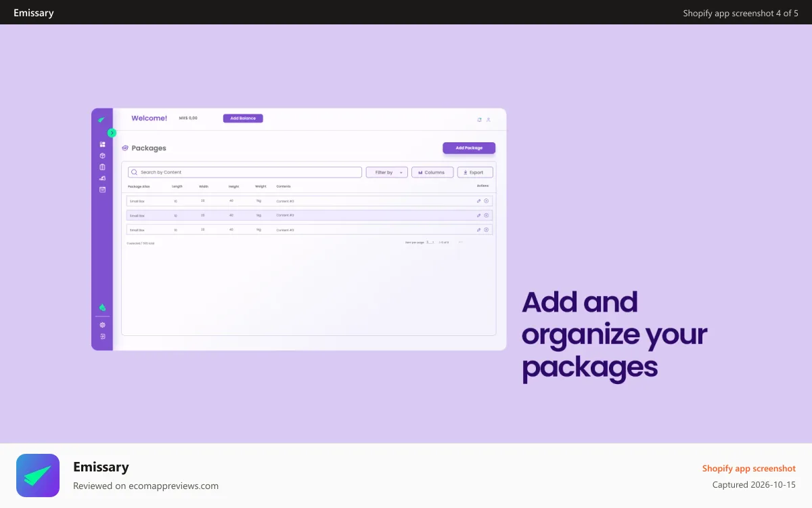Viewport: 812px width, 508px height.
Task: Expand the sidebar with the green arrow button
Action: [x=112, y=133]
